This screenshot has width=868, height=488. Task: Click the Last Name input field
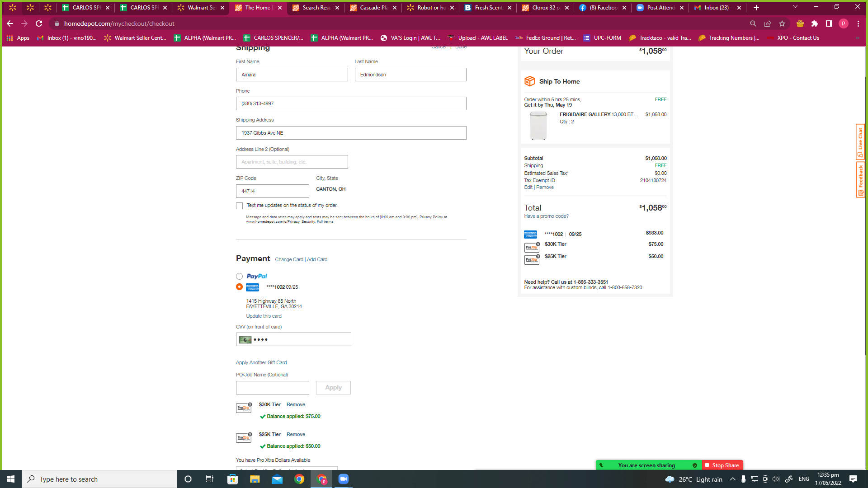click(x=410, y=75)
